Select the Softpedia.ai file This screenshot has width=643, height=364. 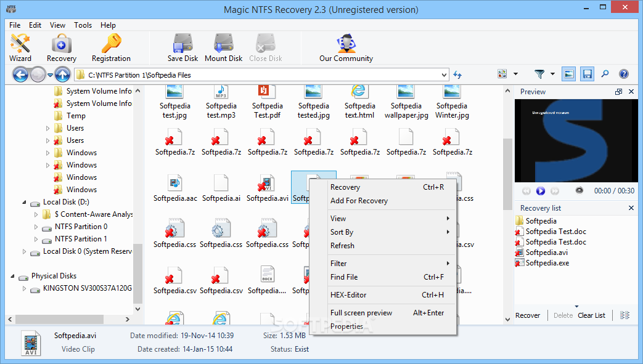point(221,188)
